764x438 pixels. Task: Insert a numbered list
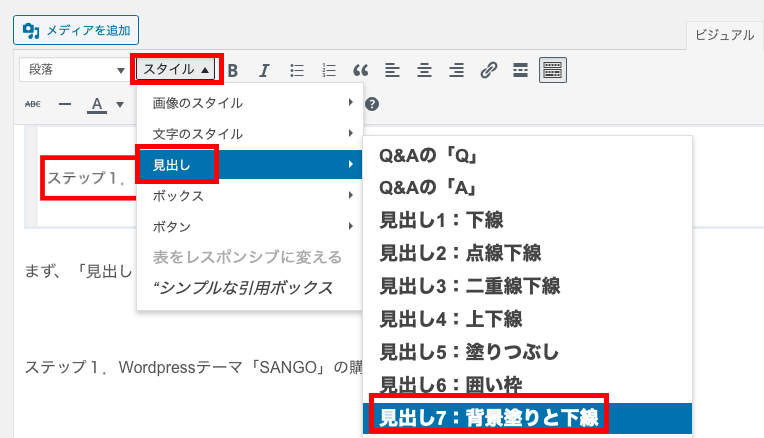pos(328,70)
